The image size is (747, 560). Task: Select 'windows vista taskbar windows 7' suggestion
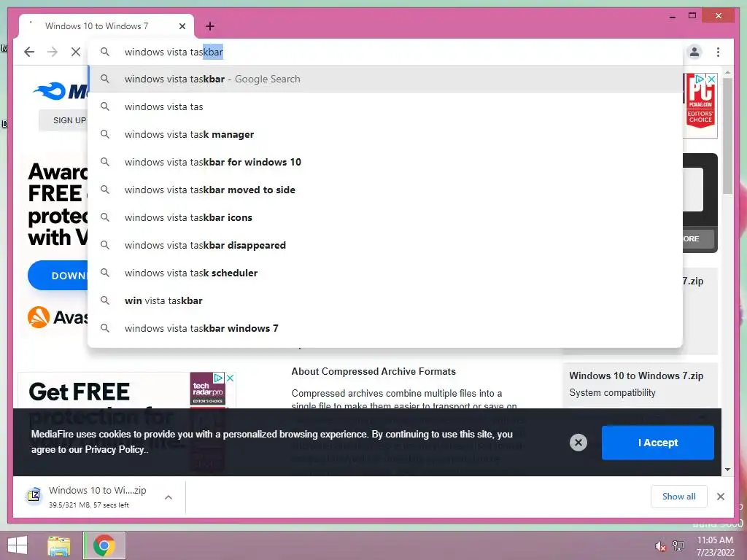pos(385,328)
